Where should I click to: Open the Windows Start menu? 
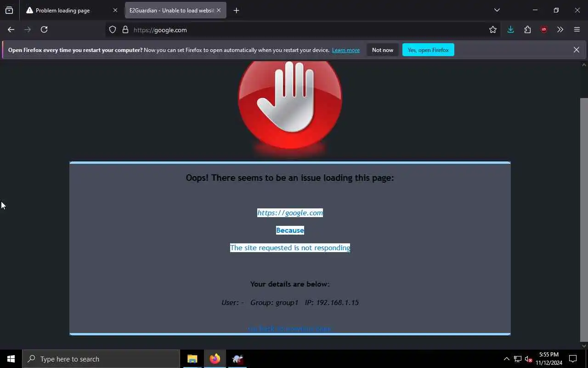11,359
